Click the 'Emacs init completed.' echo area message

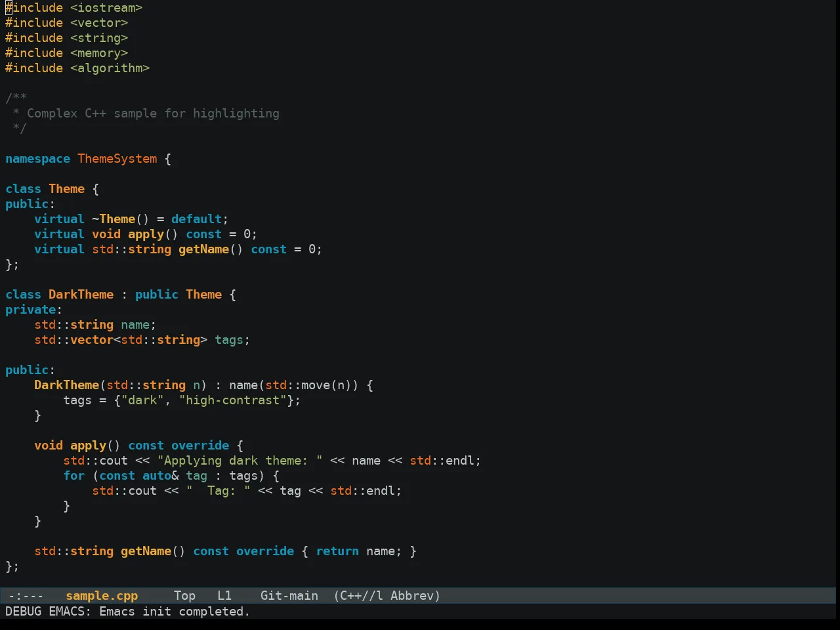(x=175, y=612)
